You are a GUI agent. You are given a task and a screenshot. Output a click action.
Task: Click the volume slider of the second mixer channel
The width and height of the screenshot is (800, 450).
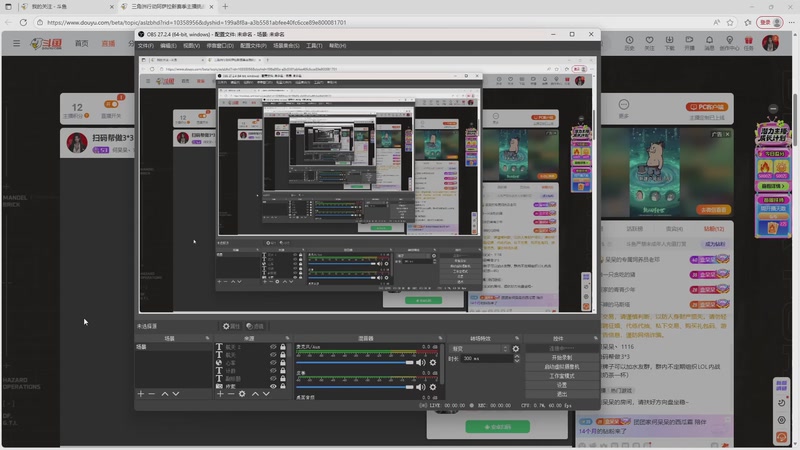tap(355, 387)
